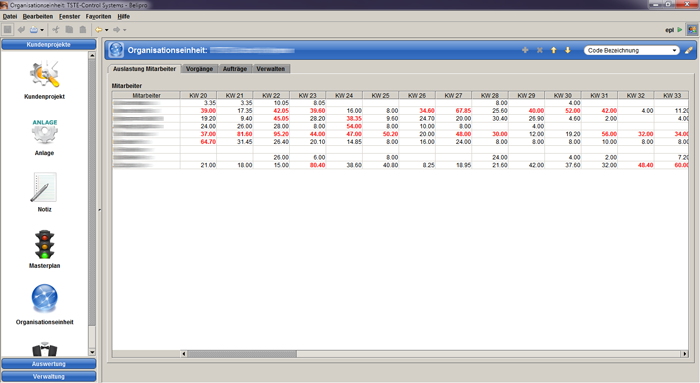Click the sidebar scroll down arrow
700x383 pixels.
click(92, 352)
